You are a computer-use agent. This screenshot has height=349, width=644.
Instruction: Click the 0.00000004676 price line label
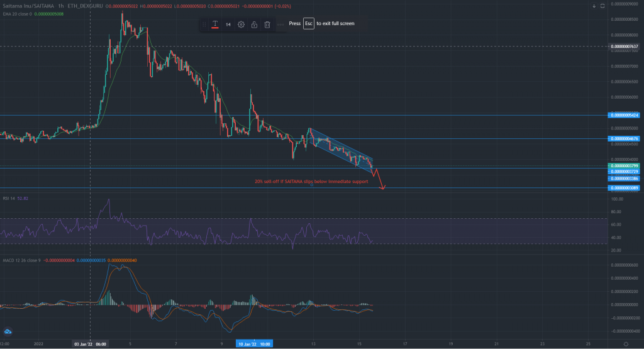[625, 139]
